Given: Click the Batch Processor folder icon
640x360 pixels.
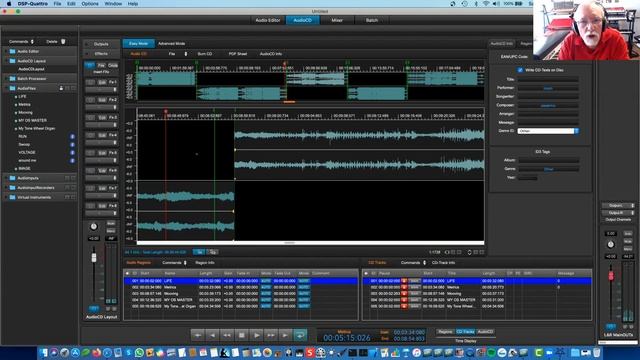Looking at the screenshot, I should coord(12,78).
